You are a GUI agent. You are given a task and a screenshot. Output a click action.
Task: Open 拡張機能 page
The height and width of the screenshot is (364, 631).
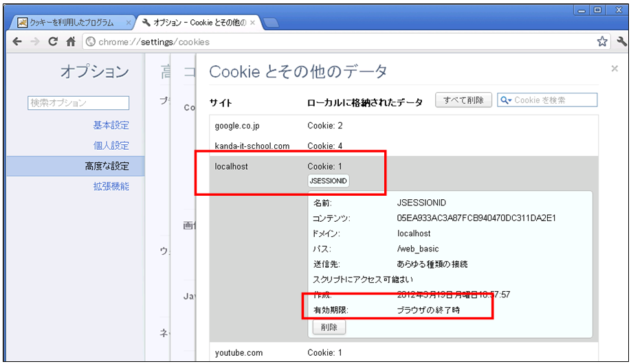pos(111,186)
